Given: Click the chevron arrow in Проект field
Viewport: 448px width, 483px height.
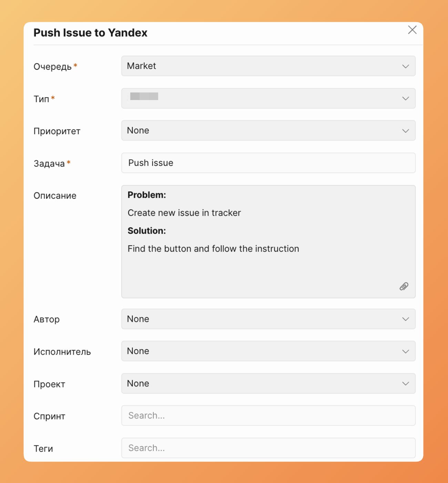Looking at the screenshot, I should click(406, 384).
